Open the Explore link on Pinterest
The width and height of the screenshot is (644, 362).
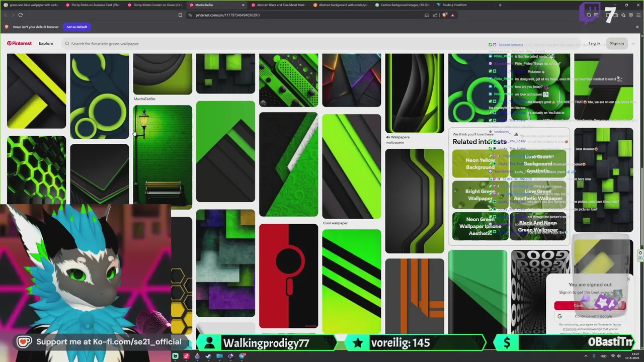tap(46, 44)
